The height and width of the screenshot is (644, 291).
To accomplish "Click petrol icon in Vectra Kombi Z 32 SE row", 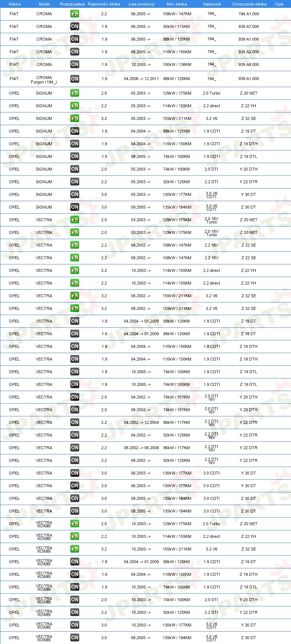I will pyautogui.click(x=75, y=549).
